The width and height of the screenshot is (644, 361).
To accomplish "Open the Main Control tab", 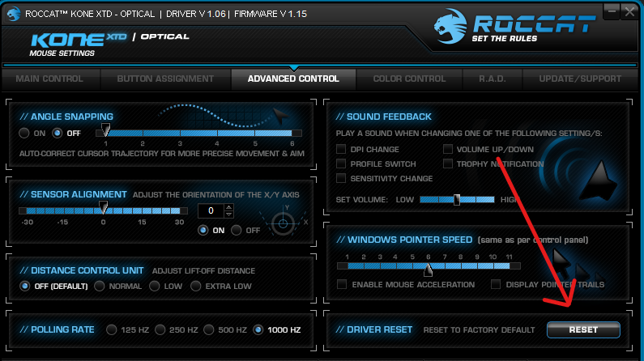I will point(49,79).
